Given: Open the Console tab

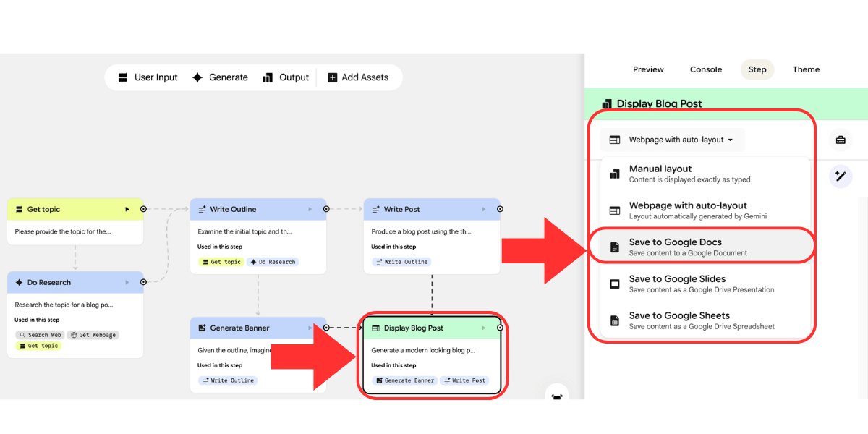Looking at the screenshot, I should [706, 69].
